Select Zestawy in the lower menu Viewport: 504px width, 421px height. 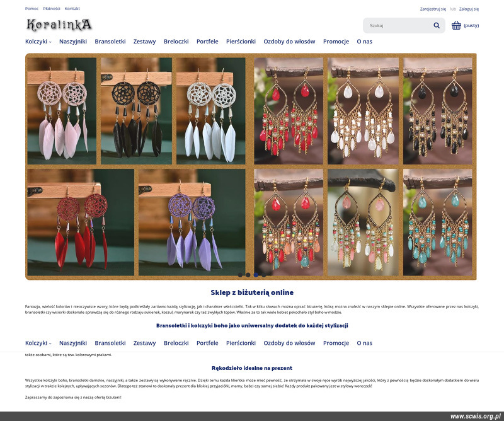(x=145, y=343)
